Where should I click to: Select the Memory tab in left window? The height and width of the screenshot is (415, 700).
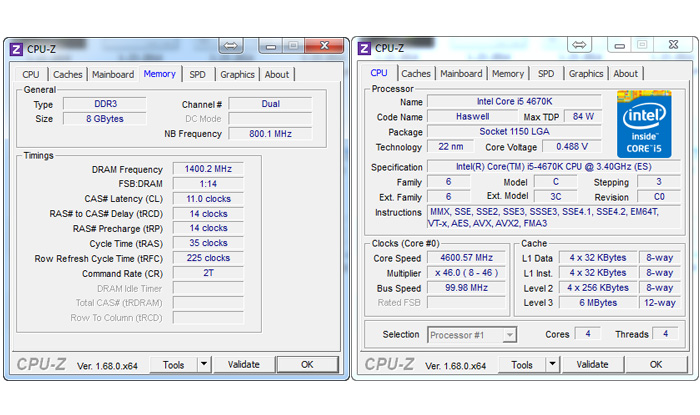(x=159, y=74)
